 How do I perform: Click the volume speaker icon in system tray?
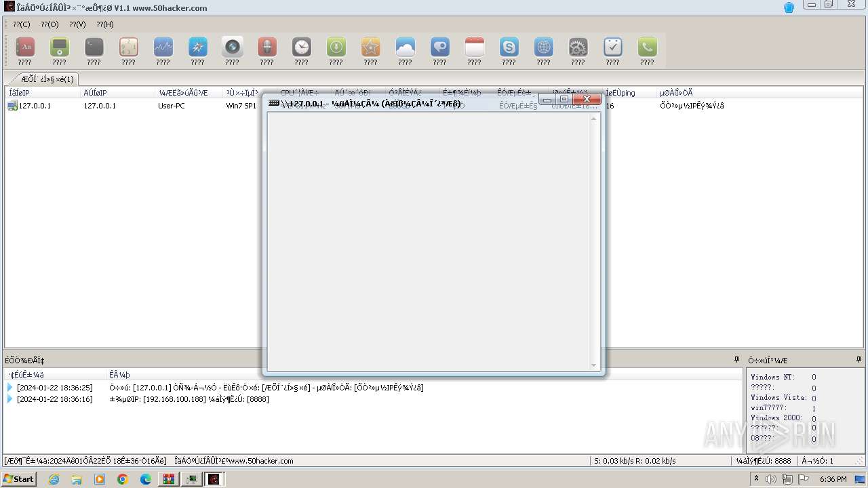(771, 479)
